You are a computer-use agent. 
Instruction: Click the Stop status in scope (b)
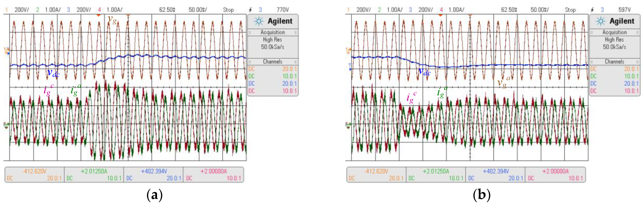(x=570, y=10)
